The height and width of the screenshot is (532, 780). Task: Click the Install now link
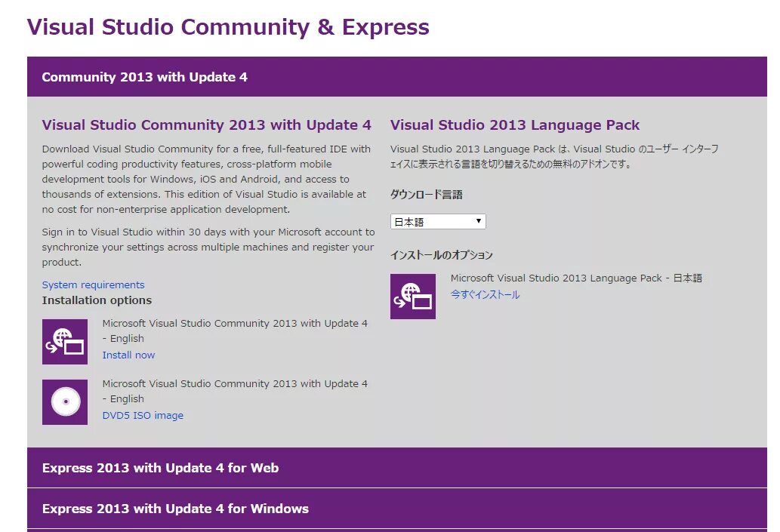(128, 355)
